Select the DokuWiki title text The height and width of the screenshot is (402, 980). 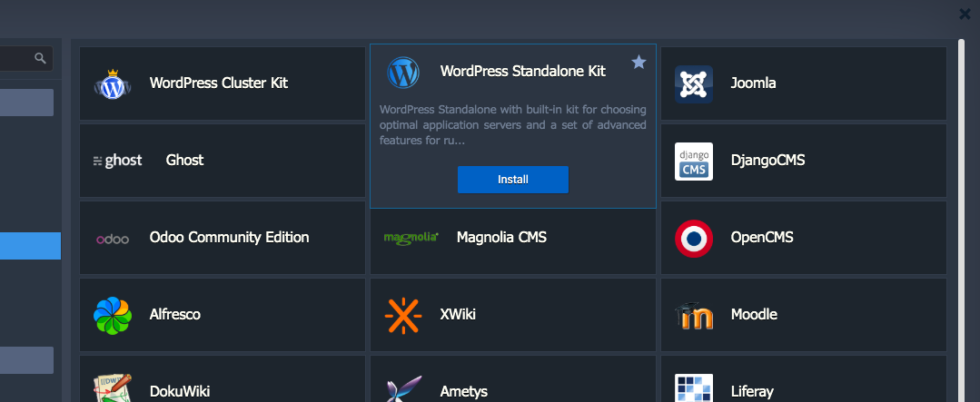[180, 392]
